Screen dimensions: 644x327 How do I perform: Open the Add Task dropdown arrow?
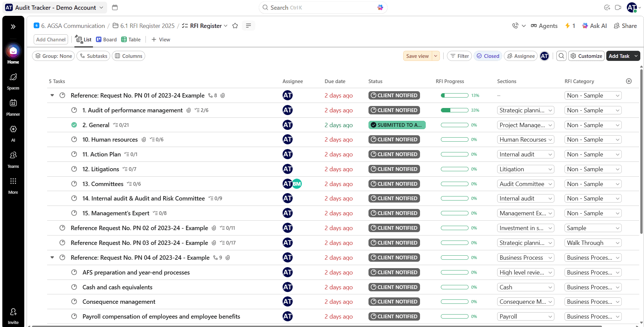coord(636,56)
